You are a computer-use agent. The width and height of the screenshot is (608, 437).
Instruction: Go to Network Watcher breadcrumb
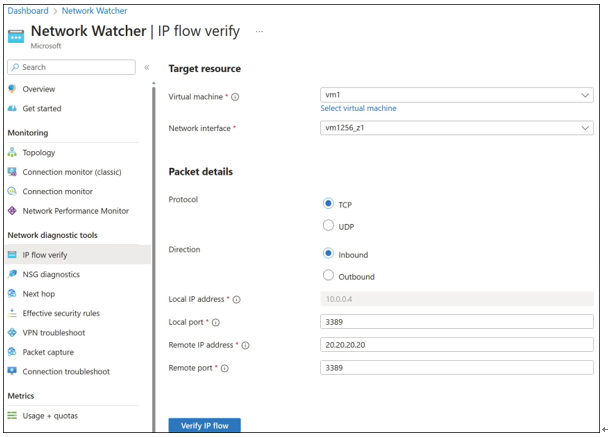(x=95, y=11)
